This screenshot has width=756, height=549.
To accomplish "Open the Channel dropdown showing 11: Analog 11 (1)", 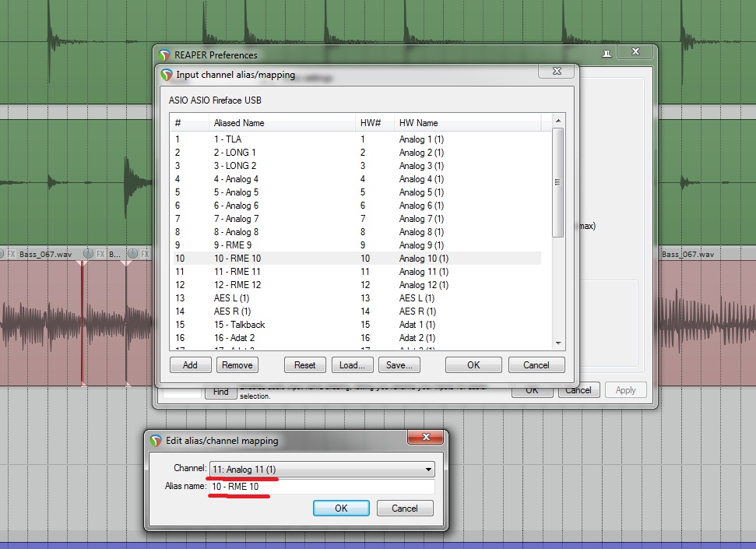I will pos(322,469).
